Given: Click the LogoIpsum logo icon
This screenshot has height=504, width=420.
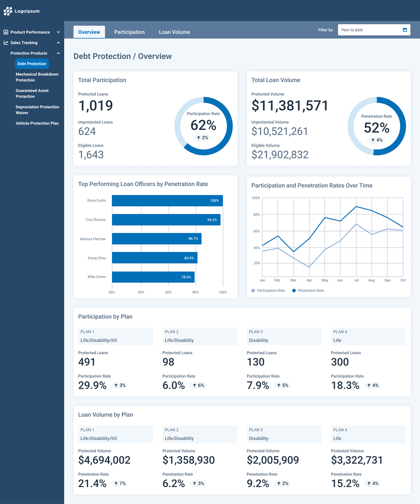Looking at the screenshot, I should (8, 11).
